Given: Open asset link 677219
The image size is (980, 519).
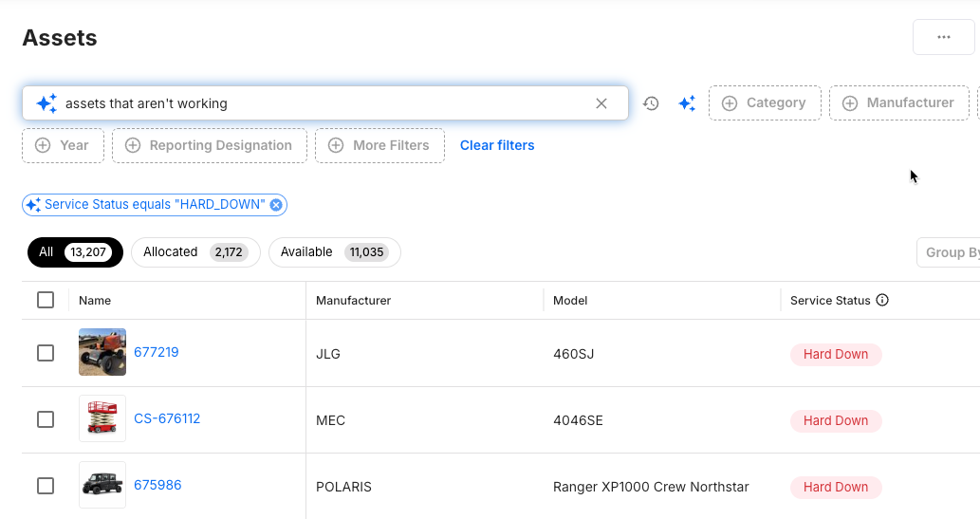Looking at the screenshot, I should pos(157,352).
